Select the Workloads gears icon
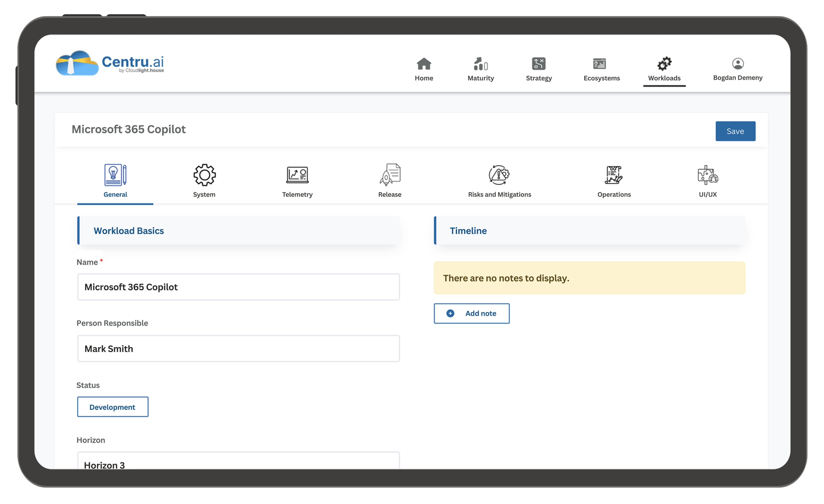The image size is (824, 504). coord(664,64)
